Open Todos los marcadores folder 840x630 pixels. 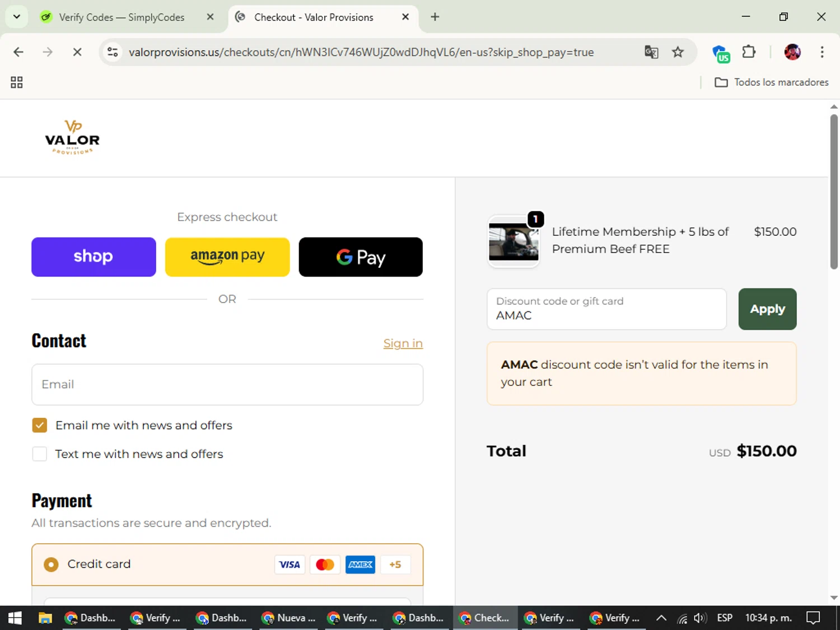coord(772,82)
